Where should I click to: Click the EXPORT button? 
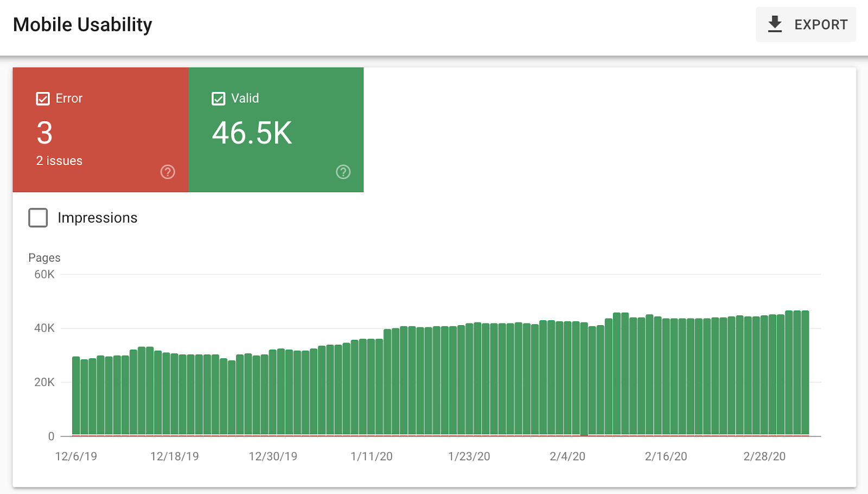[x=806, y=24]
